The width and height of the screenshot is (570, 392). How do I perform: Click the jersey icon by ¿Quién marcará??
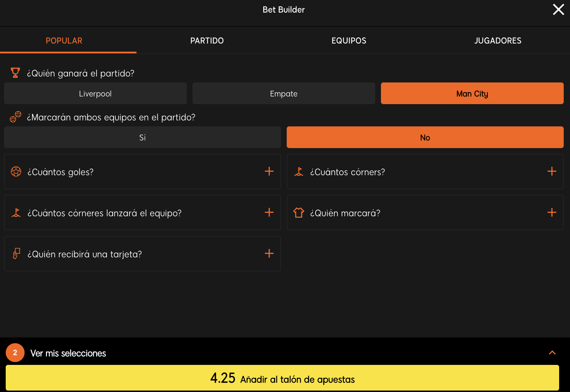[x=299, y=213]
